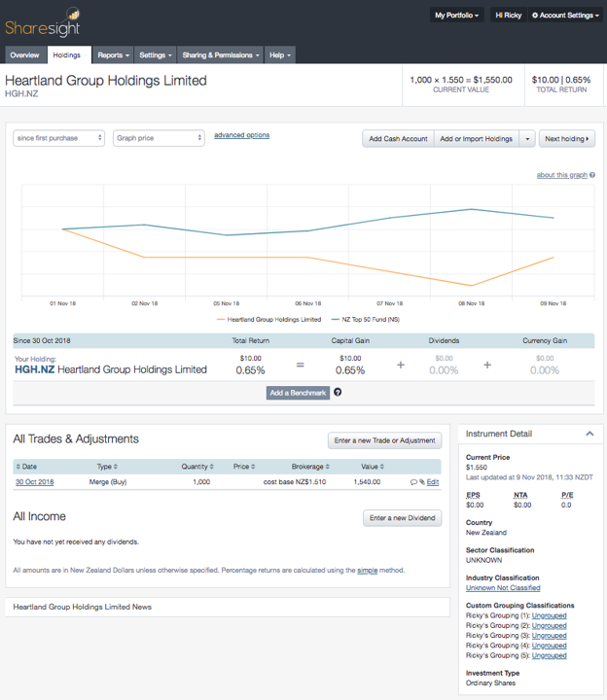Image resolution: width=607 pixels, height=700 pixels.
Task: Open the Graph price selector
Action: click(x=159, y=138)
